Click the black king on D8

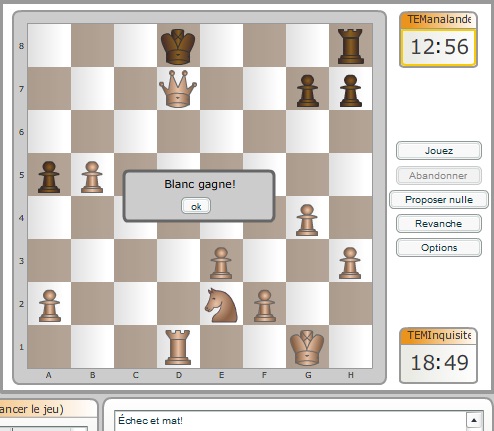[178, 46]
